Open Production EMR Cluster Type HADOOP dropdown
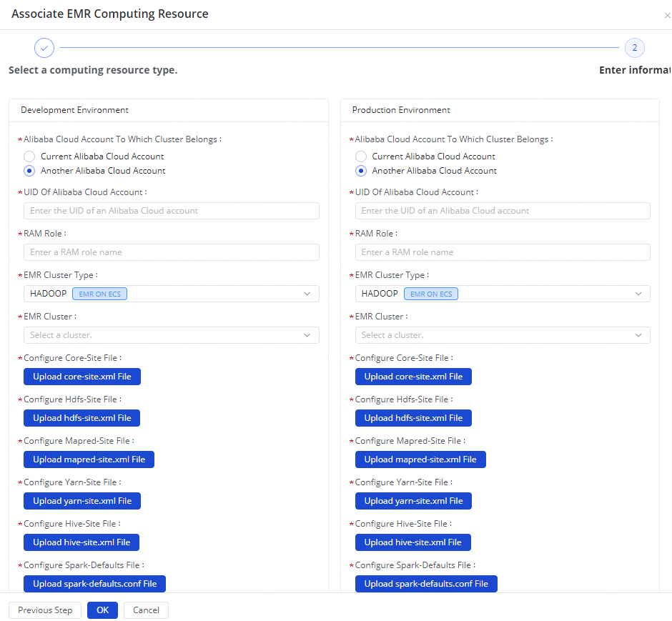The width and height of the screenshot is (672, 621). (503, 294)
